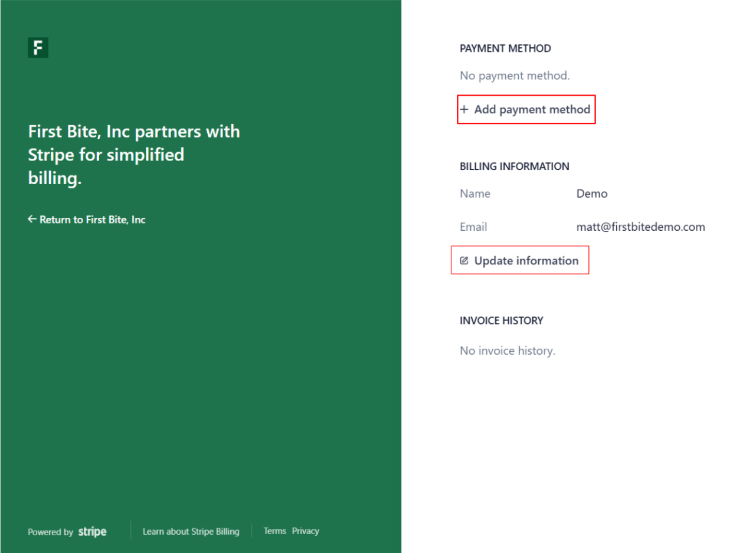Click the No invoice history. text
The image size is (756, 553).
click(508, 351)
